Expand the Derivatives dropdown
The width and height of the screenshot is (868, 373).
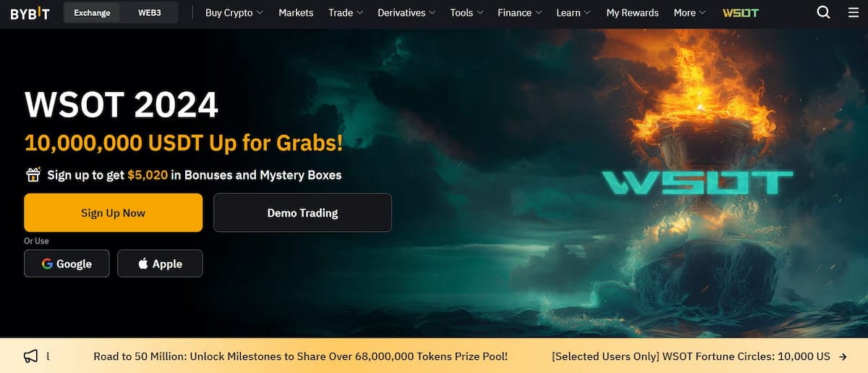click(x=407, y=13)
